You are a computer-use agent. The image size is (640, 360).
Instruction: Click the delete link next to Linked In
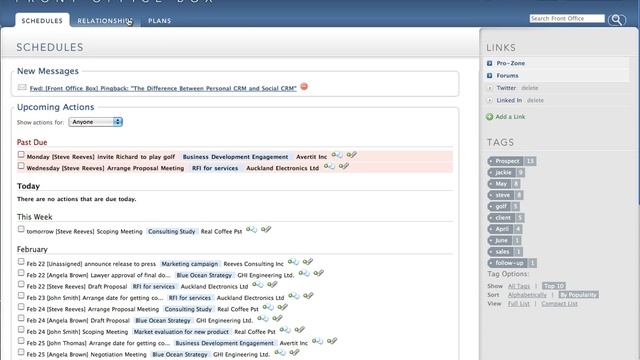535,100
